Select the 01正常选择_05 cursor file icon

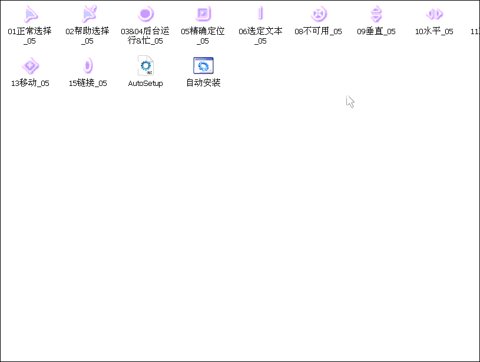pyautogui.click(x=31, y=14)
